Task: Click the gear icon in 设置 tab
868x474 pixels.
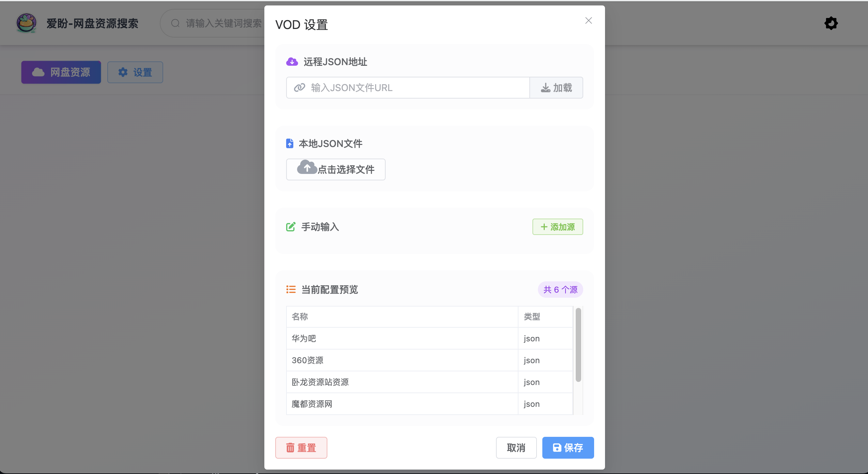Action: tap(123, 72)
